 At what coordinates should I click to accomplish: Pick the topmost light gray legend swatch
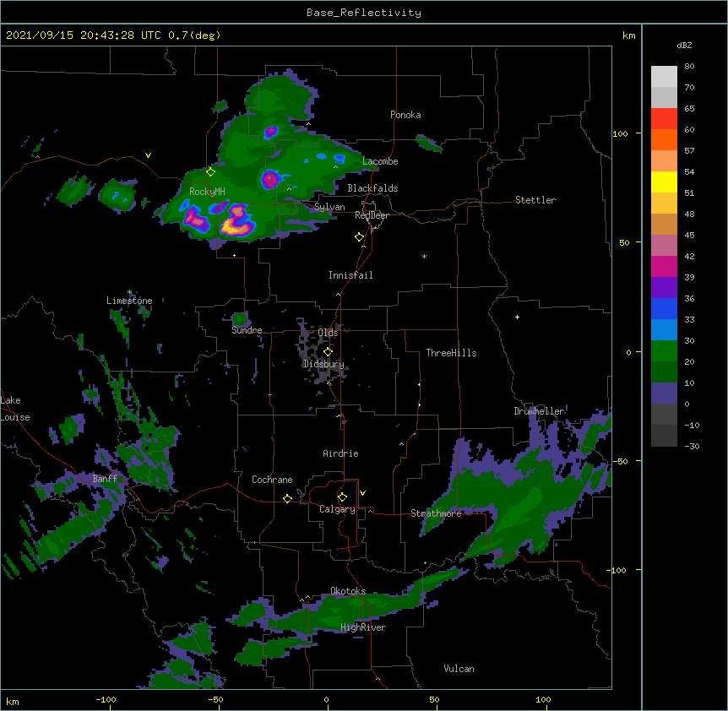tap(664, 77)
